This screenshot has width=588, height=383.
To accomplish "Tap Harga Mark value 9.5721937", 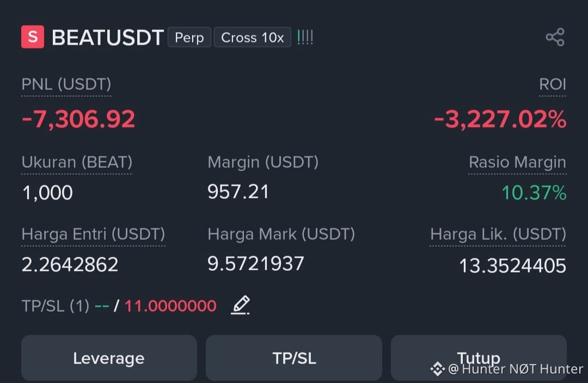I will (256, 264).
